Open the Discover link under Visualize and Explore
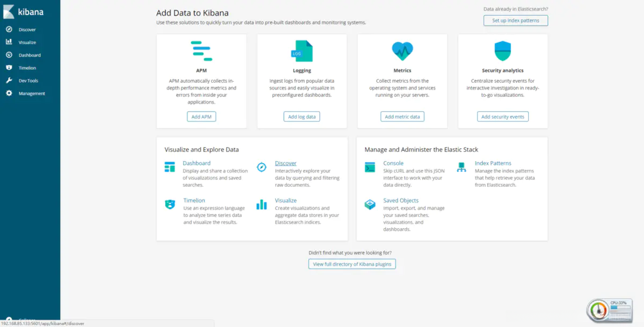 [x=286, y=163]
